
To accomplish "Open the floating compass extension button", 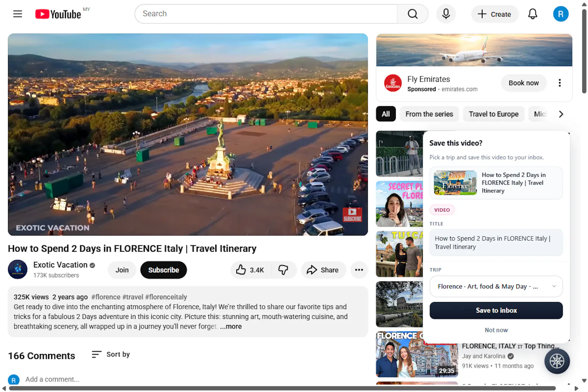I will tap(557, 361).
